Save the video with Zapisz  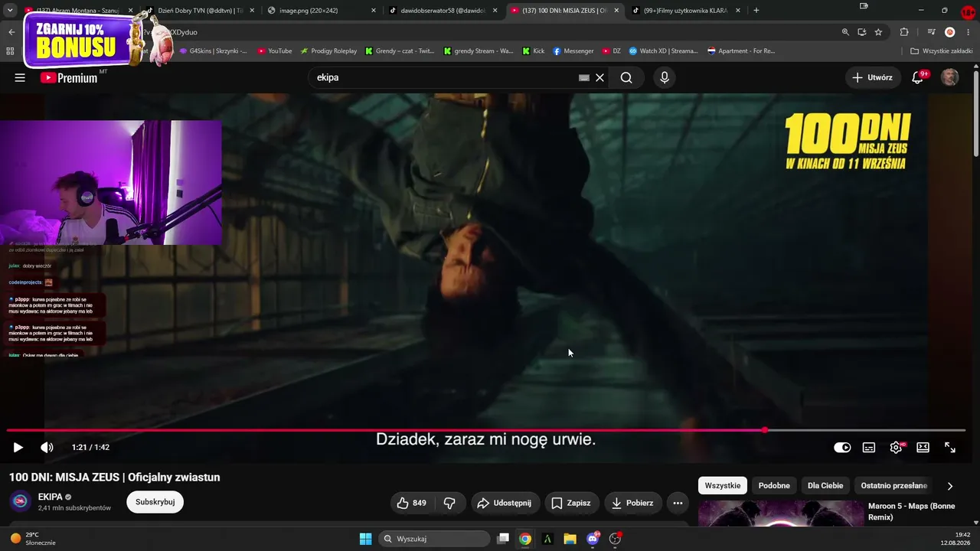click(x=571, y=503)
